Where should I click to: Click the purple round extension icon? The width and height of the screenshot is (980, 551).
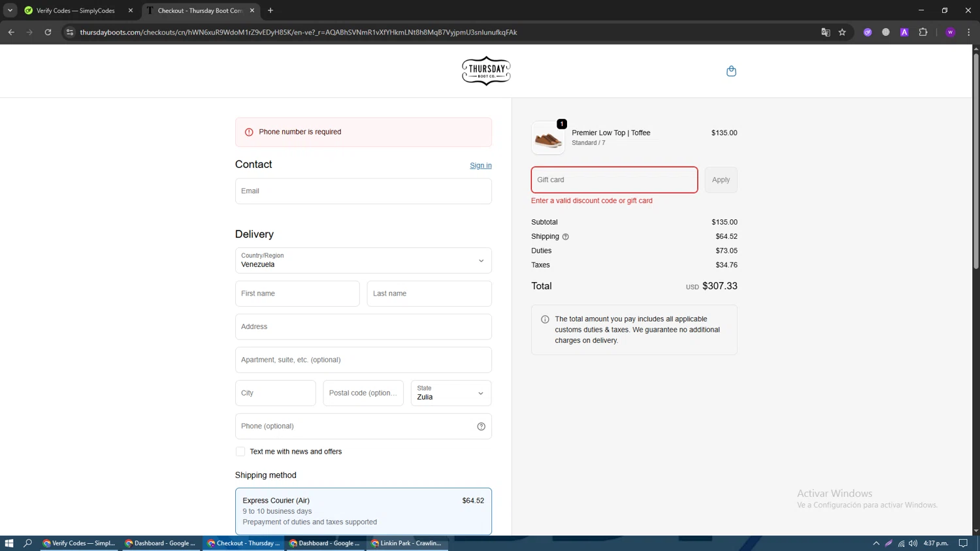(x=868, y=32)
